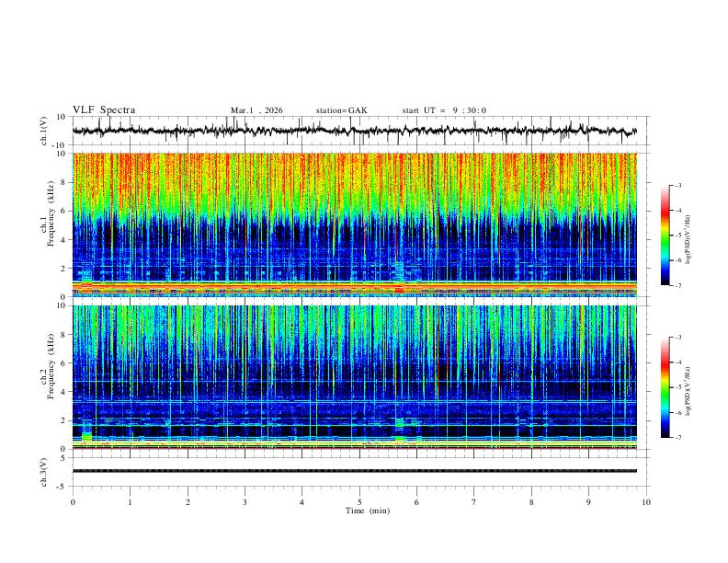This screenshot has height=563, width=728.
Task: Click the ch.1 colorbar "log(PSD)(V²/Hz)" label
Action: pos(688,239)
